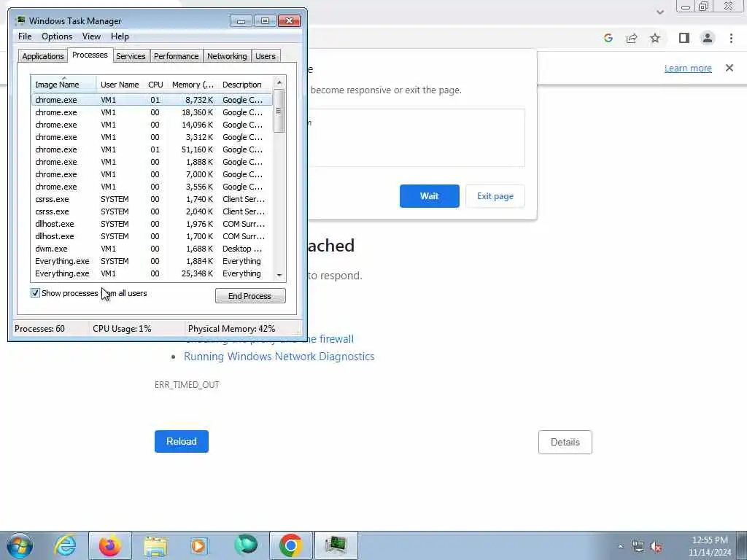Image resolution: width=747 pixels, height=560 pixels.
Task: Switch to the Users tab
Action: click(x=266, y=56)
